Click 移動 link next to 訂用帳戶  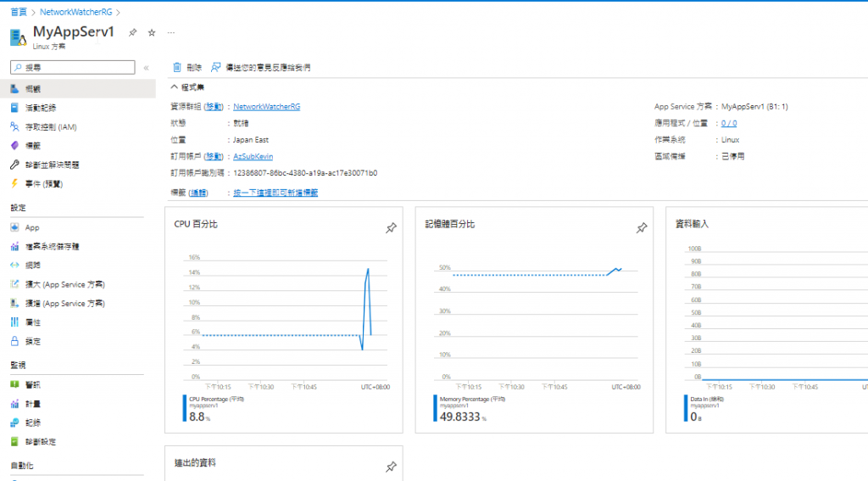pyautogui.click(x=214, y=156)
